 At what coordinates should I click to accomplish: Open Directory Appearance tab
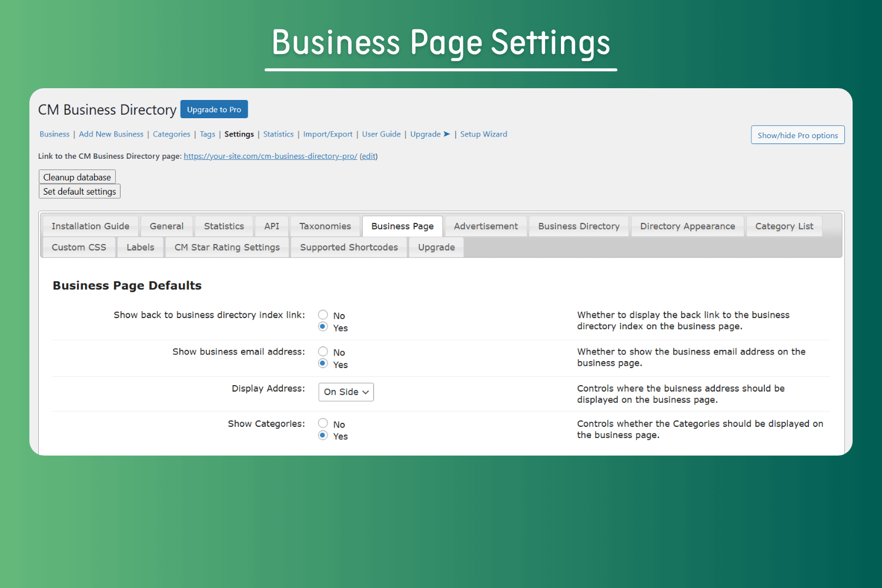(688, 226)
